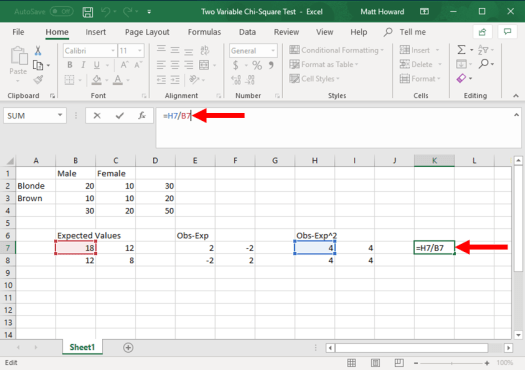Click the Percent Style icon
This screenshot has height=370, width=525.
(x=257, y=65)
